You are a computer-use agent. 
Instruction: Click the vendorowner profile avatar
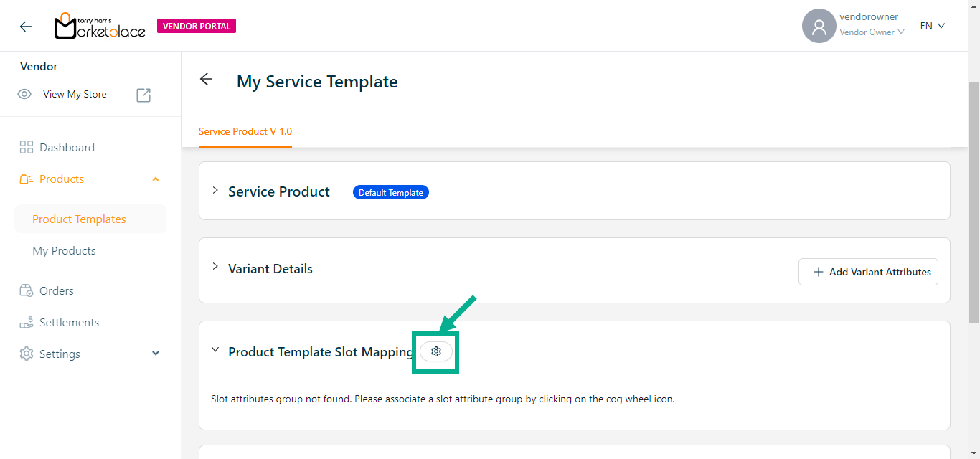[x=819, y=27]
